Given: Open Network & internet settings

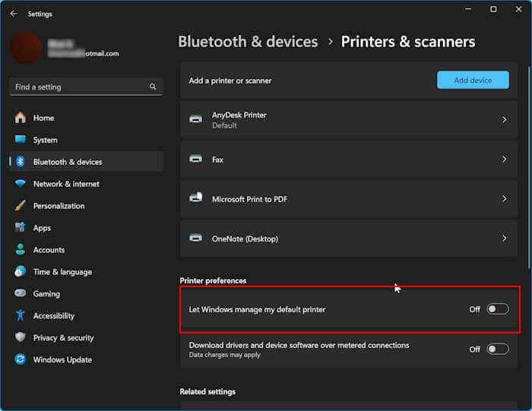Looking at the screenshot, I should (x=87, y=184).
